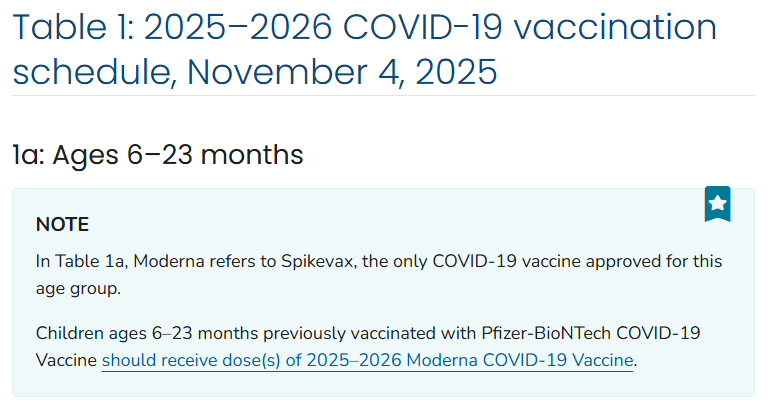This screenshot has width=773, height=418.
Task: Click "November 4, 2025" in the heading
Action: click(341, 72)
